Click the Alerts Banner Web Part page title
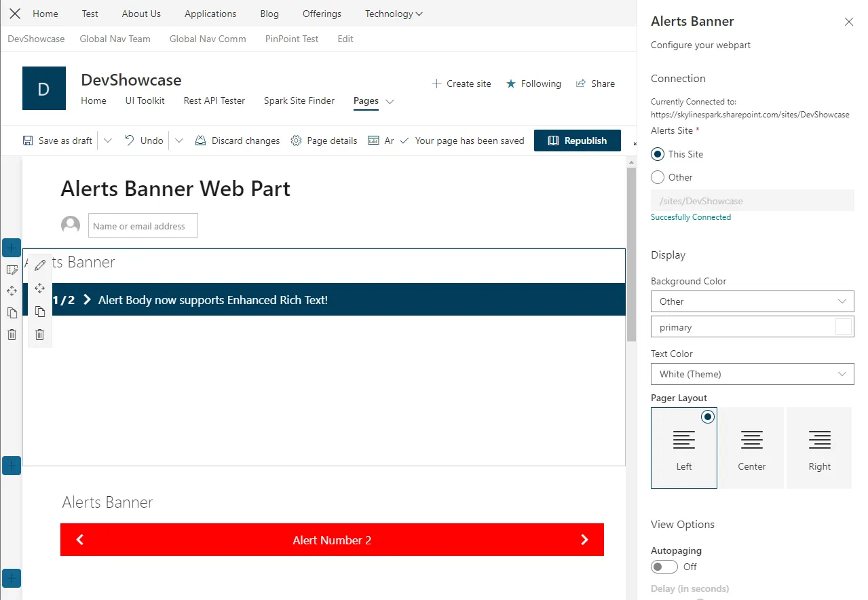Image resolution: width=868 pixels, height=600 pixels. [175, 189]
